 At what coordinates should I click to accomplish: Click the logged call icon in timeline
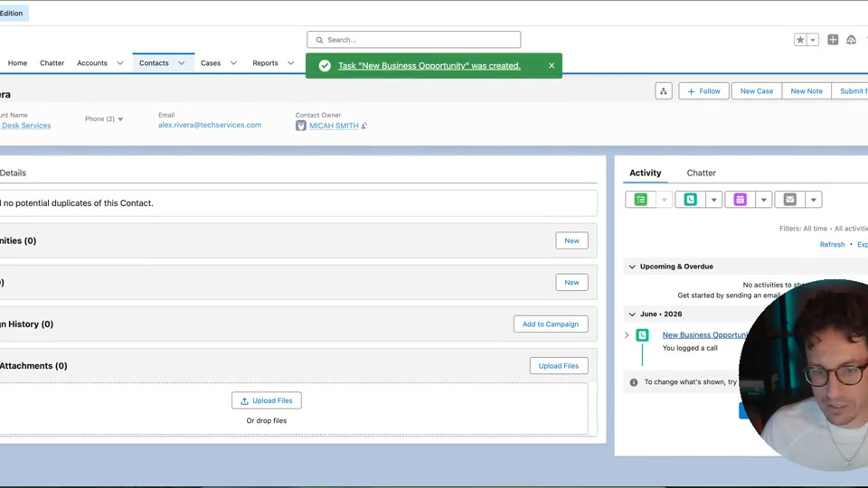642,334
